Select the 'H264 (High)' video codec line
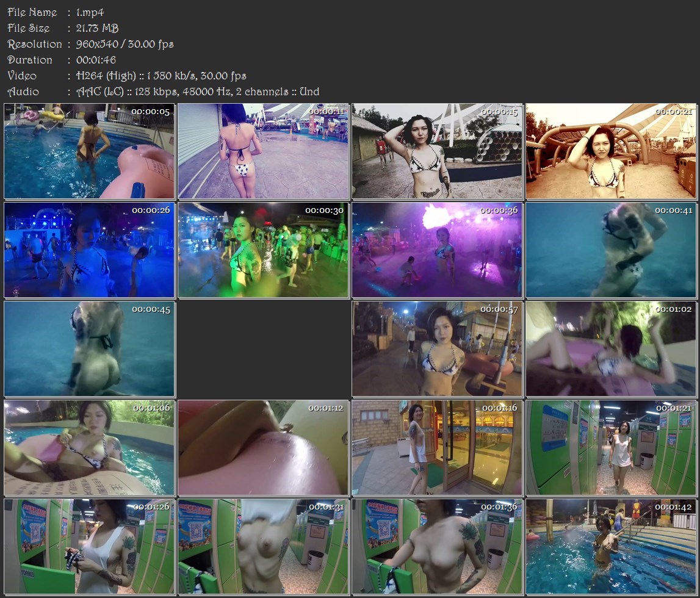The image size is (700, 598). point(161,76)
